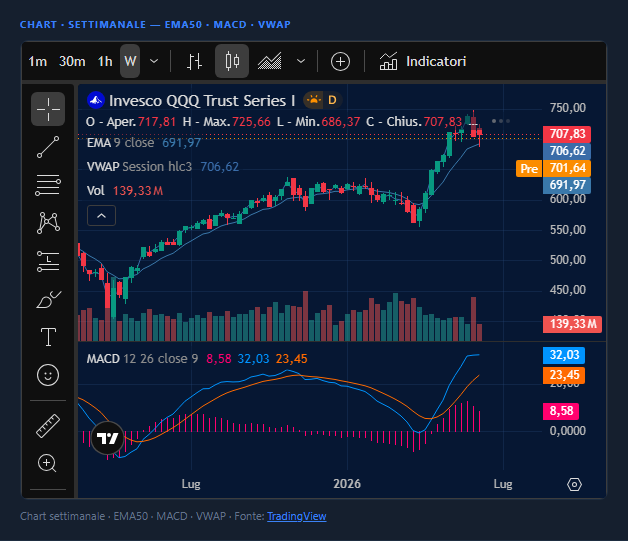The image size is (628, 541).
Task: Click the 2026 time axis label
Action: click(x=347, y=484)
